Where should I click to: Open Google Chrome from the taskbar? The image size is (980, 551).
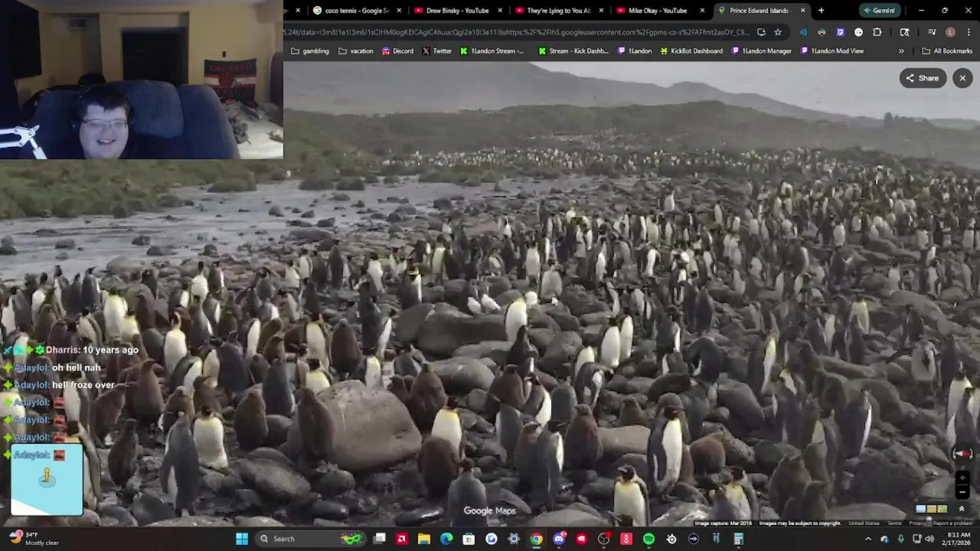point(536,539)
